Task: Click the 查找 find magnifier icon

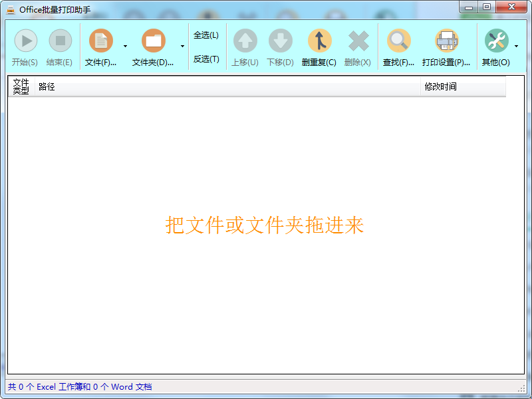Action: pyautogui.click(x=398, y=41)
